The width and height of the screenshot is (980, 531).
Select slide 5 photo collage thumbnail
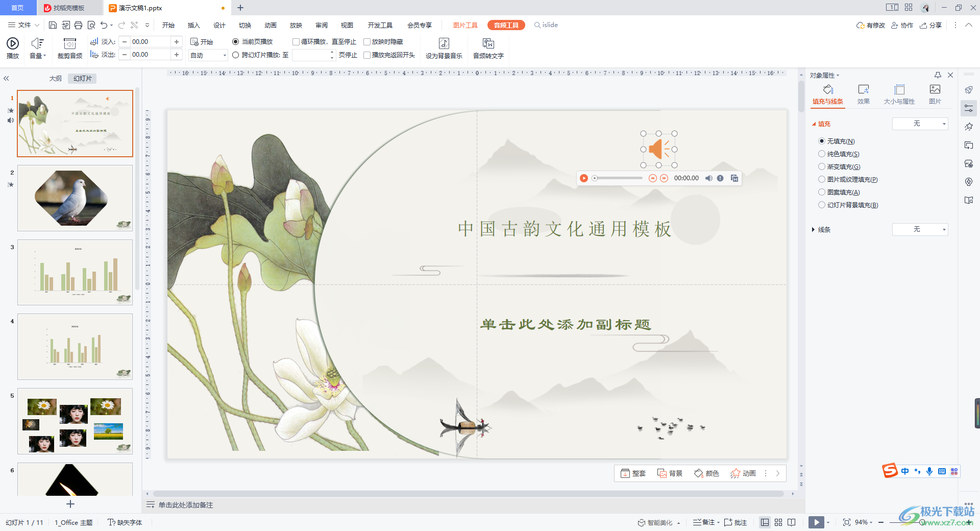click(75, 421)
